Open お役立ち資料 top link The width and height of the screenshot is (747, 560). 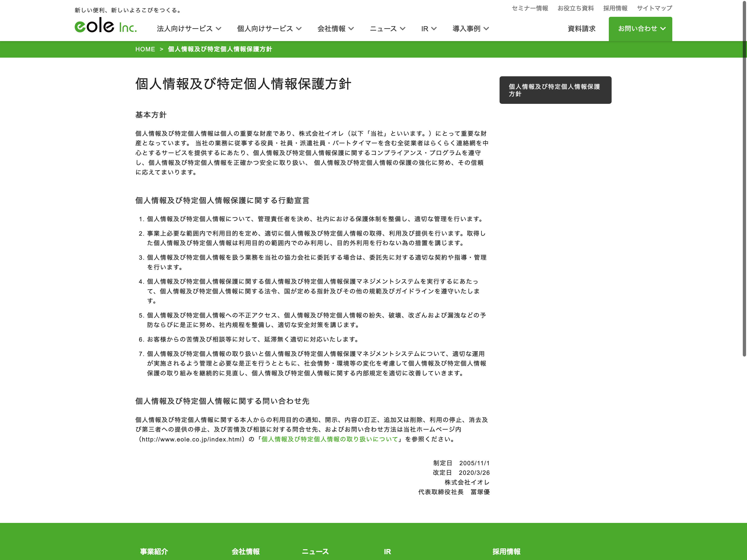pyautogui.click(x=575, y=8)
